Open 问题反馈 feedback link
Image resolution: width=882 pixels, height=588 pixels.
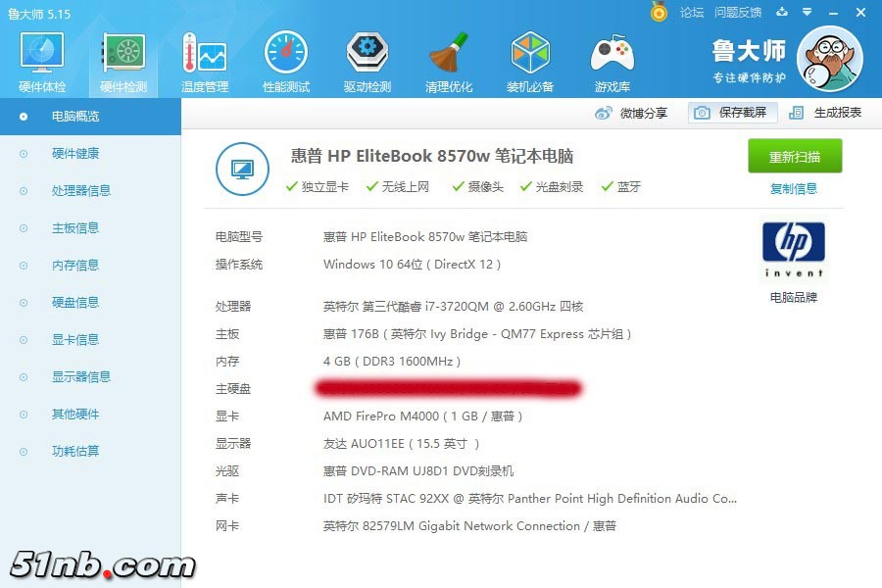(738, 13)
